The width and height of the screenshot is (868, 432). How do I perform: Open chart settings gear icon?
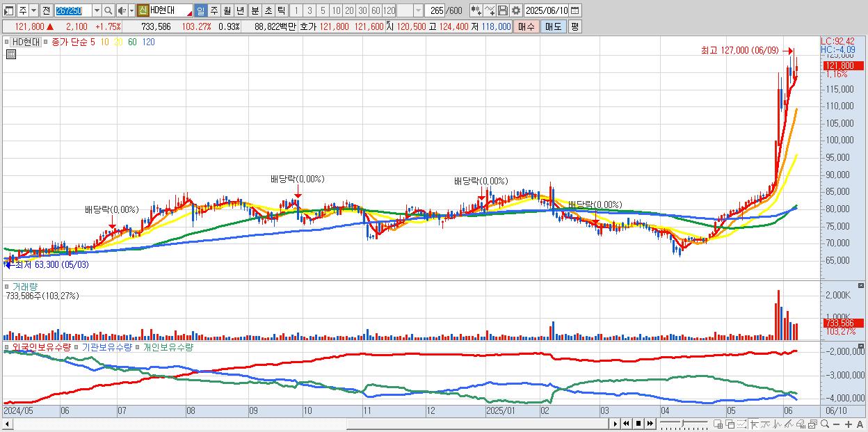516,10
